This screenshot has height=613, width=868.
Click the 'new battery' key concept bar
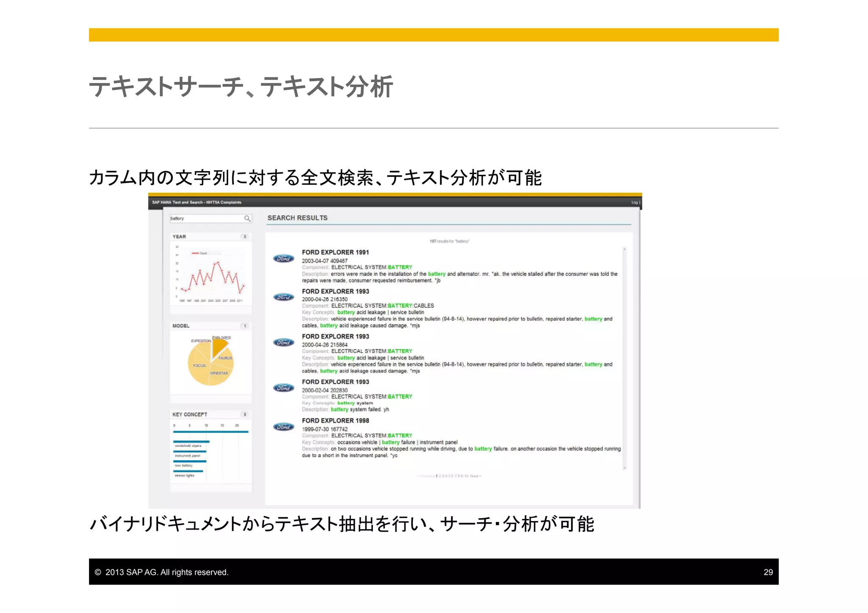tap(189, 461)
